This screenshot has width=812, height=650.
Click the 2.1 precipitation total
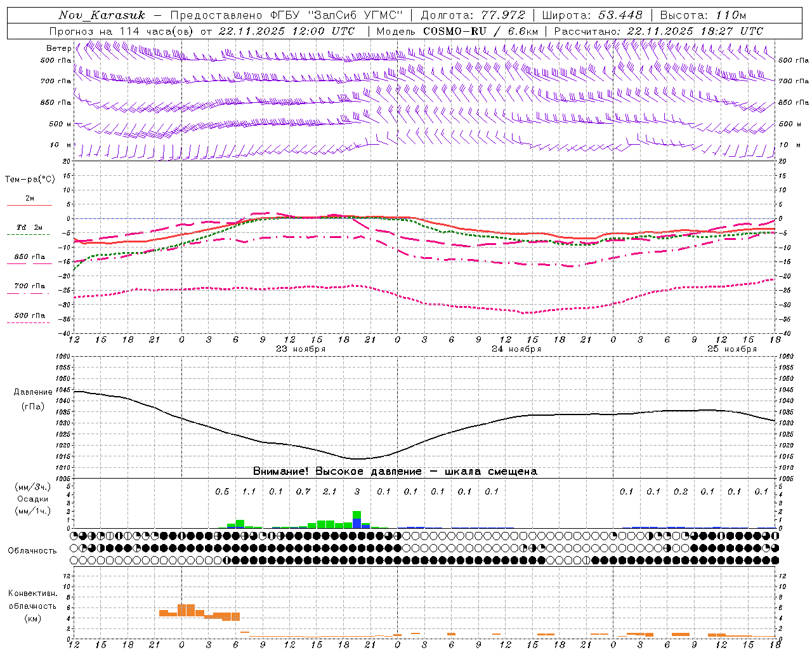click(330, 492)
